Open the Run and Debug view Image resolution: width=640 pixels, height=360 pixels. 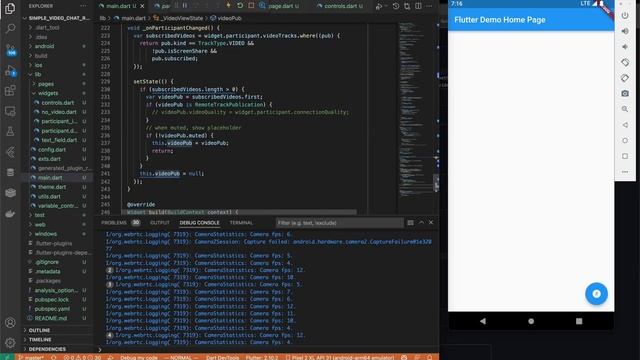11,71
